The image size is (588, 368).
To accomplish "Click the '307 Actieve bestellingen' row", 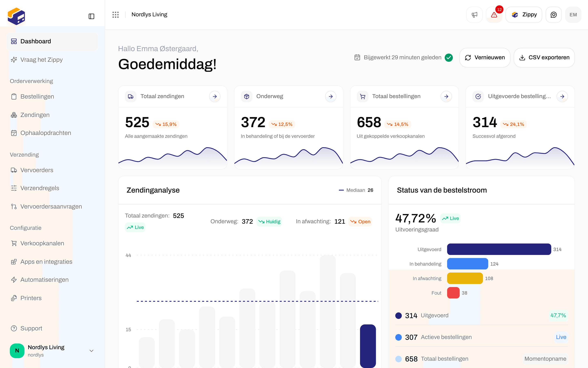I will [482, 337].
